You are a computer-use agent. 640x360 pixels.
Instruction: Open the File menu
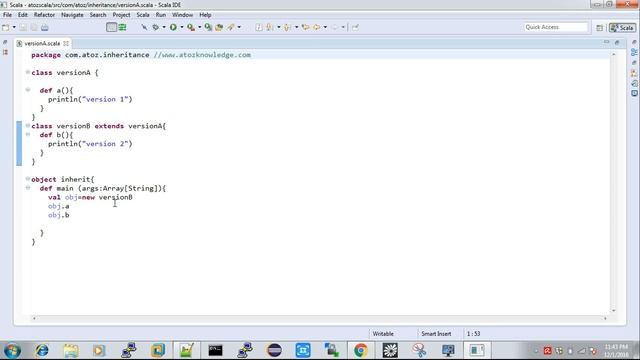point(7,15)
